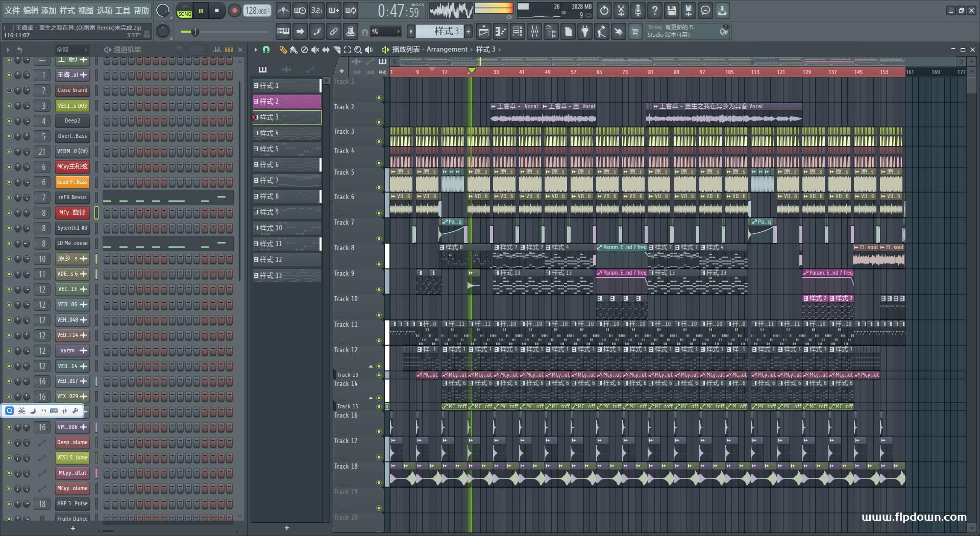Select the Slip tool in playlist

click(x=326, y=50)
